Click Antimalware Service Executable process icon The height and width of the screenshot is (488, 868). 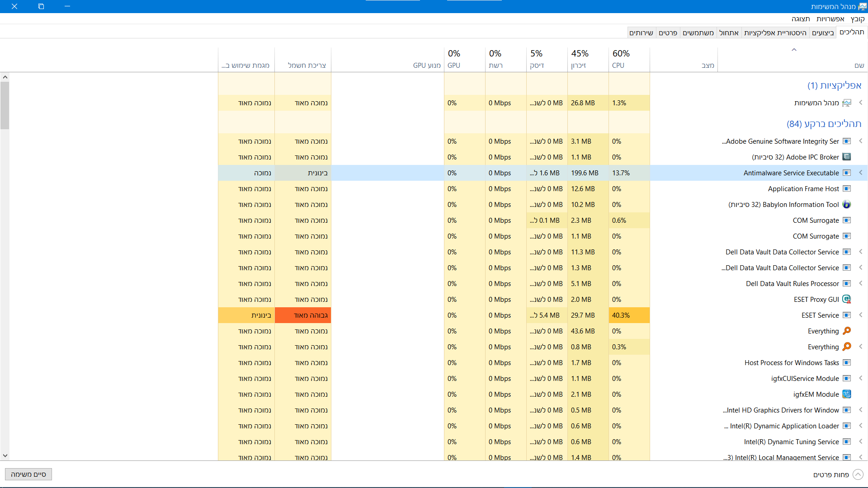(847, 173)
